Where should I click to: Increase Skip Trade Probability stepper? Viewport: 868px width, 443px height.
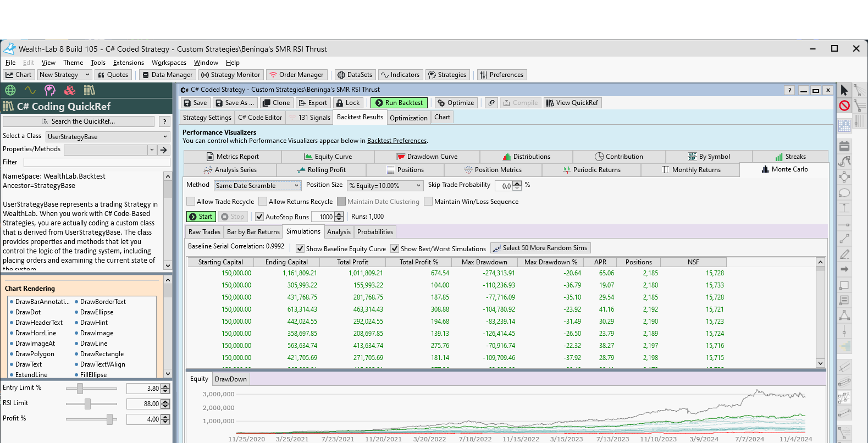517,183
